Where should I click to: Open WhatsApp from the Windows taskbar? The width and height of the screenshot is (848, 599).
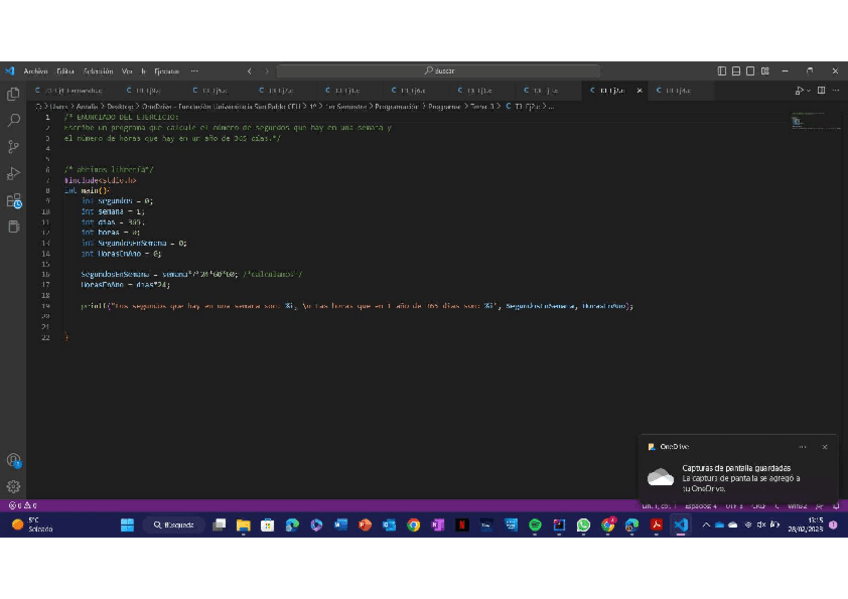pyautogui.click(x=583, y=525)
